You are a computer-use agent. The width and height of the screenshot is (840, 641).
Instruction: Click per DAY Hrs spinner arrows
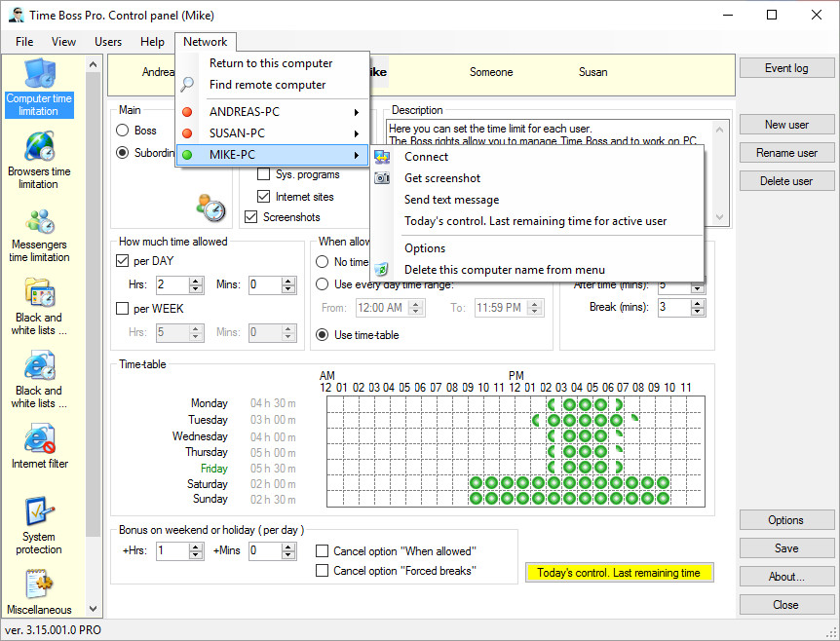tap(196, 284)
